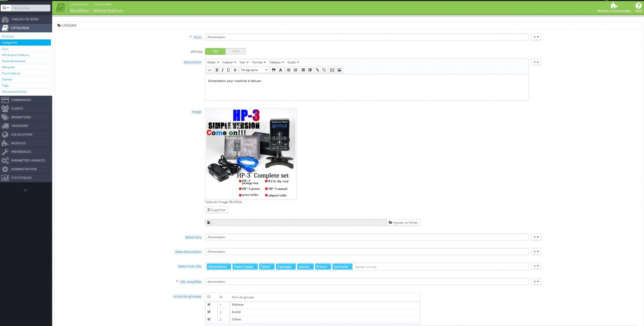Insert a link in description

tap(317, 70)
